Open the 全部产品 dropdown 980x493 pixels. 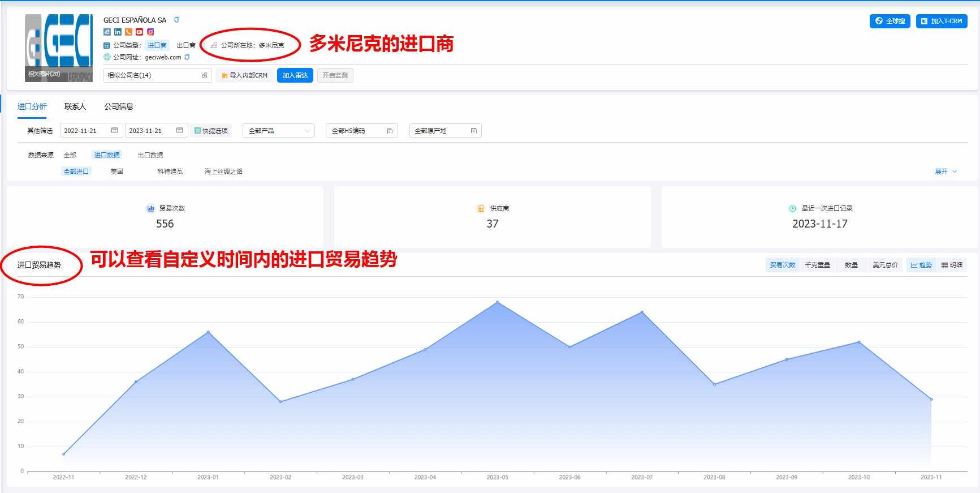[x=278, y=131]
